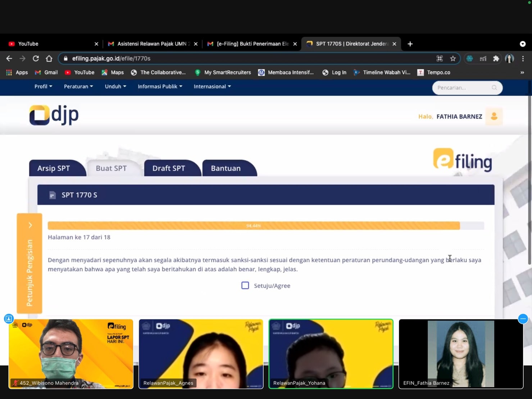Expand the Profil dropdown menu
This screenshot has height=399, width=532.
coord(43,86)
